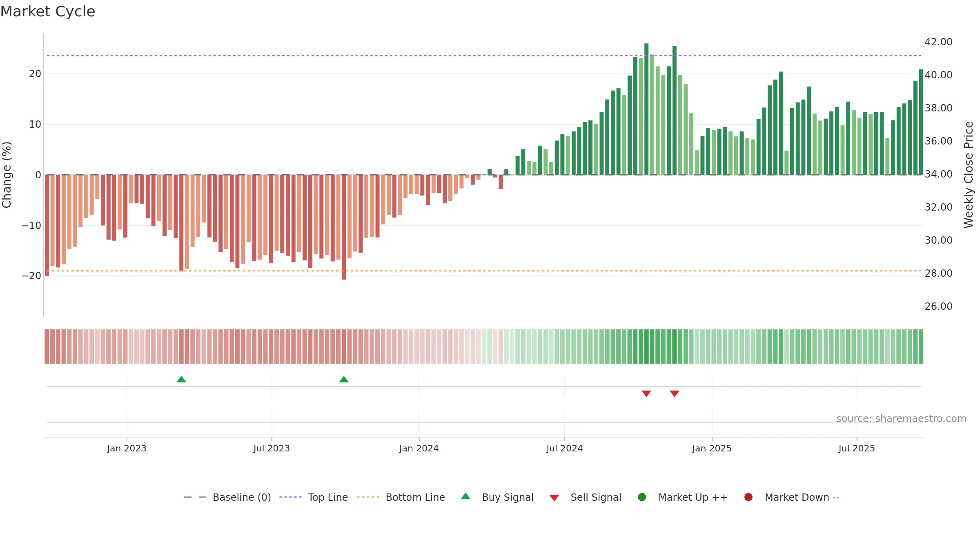Select the second buy signal marker in late 2023
Screen dimensions: 980x551
(x=344, y=379)
